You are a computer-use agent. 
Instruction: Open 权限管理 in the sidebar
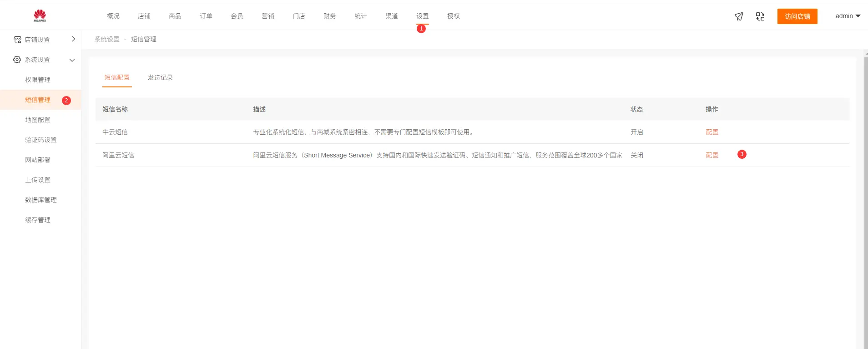38,80
